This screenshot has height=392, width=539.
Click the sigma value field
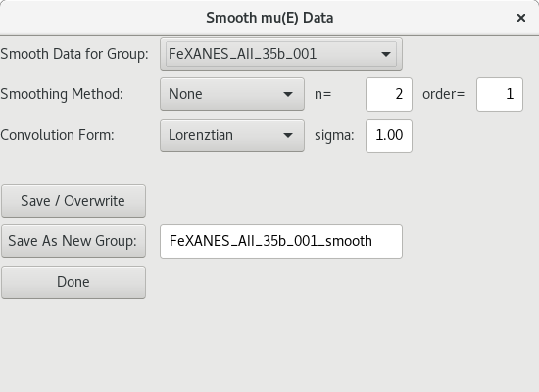click(389, 135)
